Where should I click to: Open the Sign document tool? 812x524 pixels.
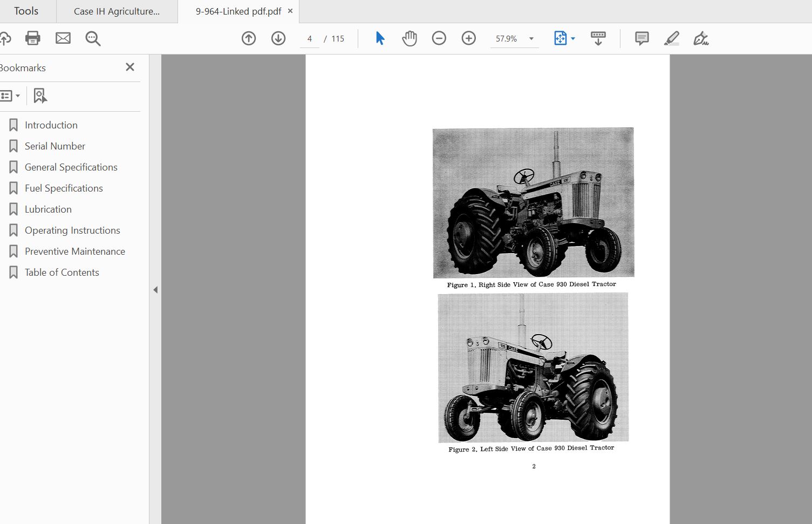(x=701, y=38)
